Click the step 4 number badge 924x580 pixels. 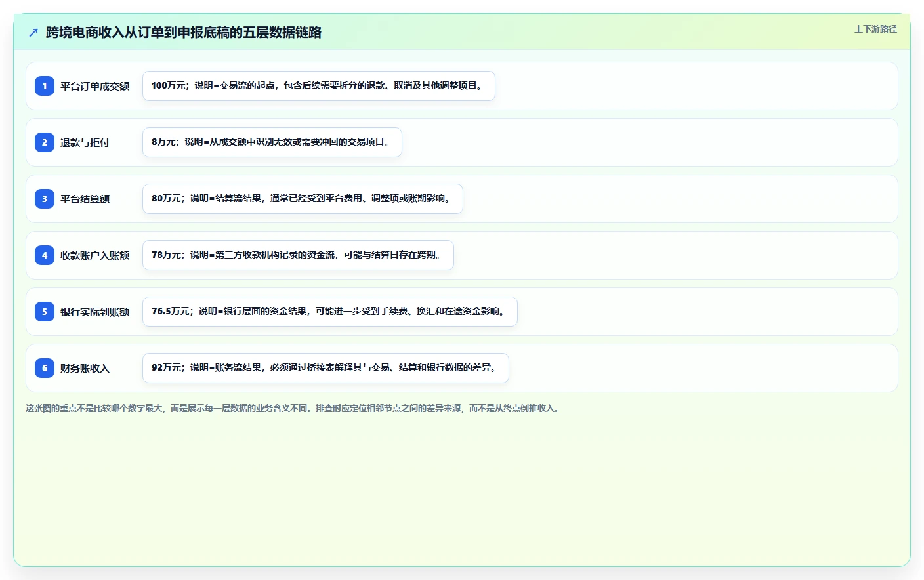[45, 255]
